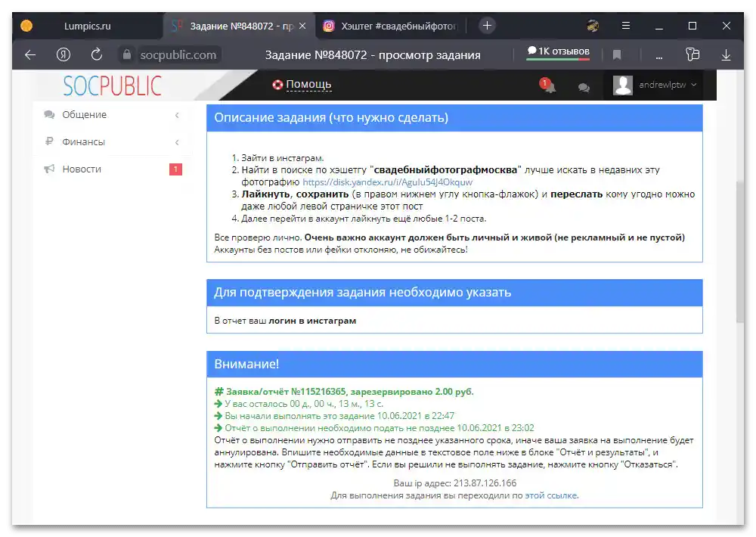
Task: Switch to the Хэштег #свадебныйфотограф Instagram tab
Action: 391,26
